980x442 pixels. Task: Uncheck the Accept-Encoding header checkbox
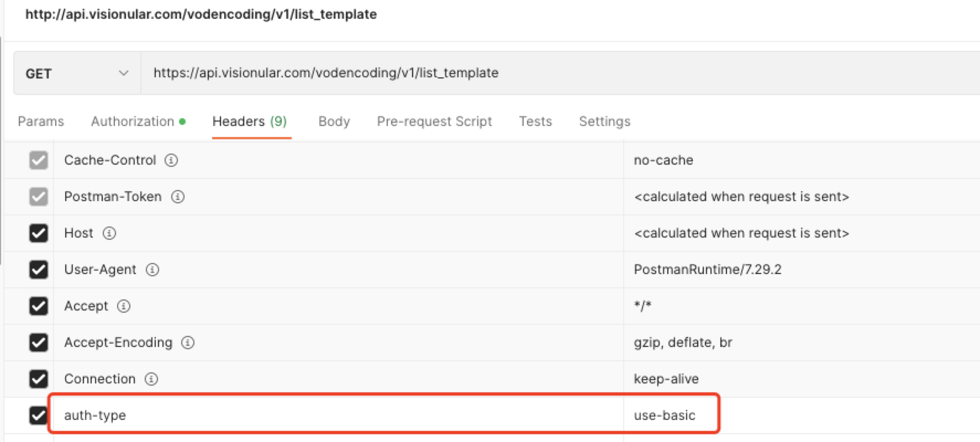pyautogui.click(x=38, y=343)
